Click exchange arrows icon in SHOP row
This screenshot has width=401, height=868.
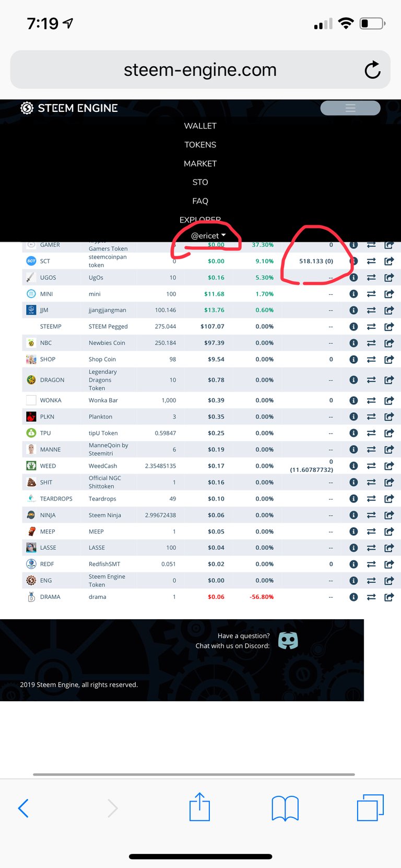[x=371, y=360]
